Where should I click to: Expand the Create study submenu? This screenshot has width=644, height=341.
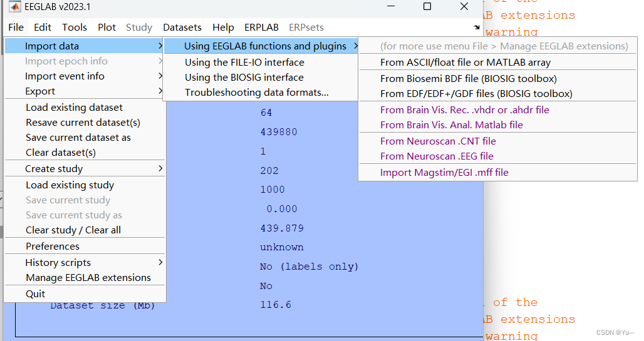84,169
